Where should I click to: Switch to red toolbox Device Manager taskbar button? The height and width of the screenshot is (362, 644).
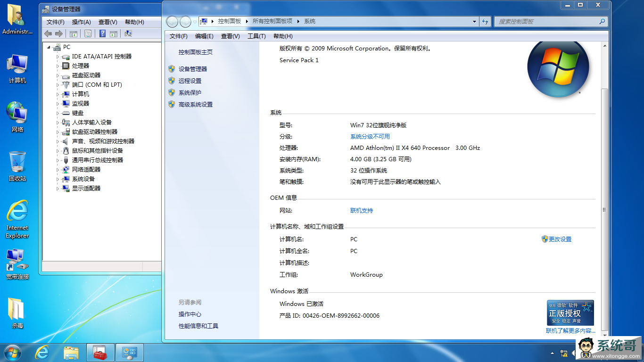click(x=100, y=353)
